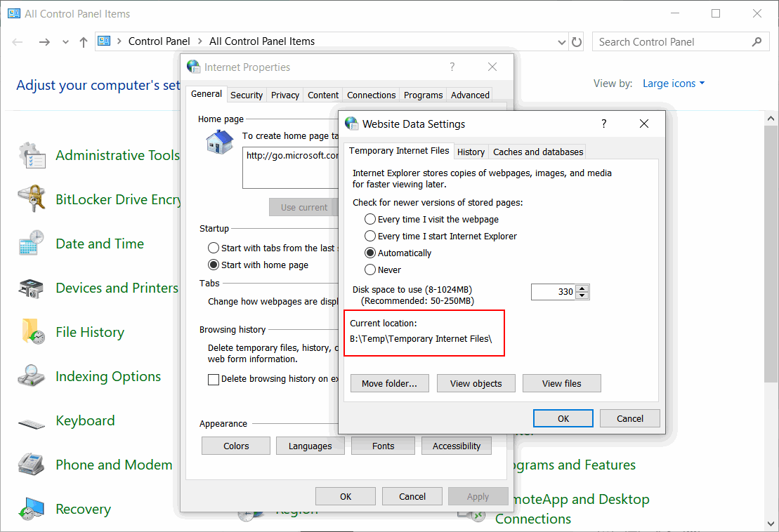
Task: Click the Move folder... button
Action: (389, 383)
